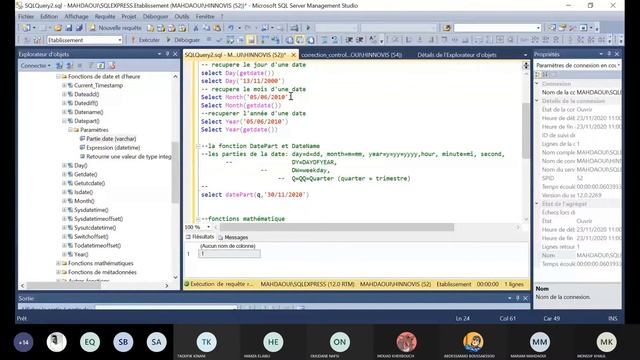This screenshot has width=640, height=360.
Task: Collapse État de l'agrégat category
Action: click(537, 204)
